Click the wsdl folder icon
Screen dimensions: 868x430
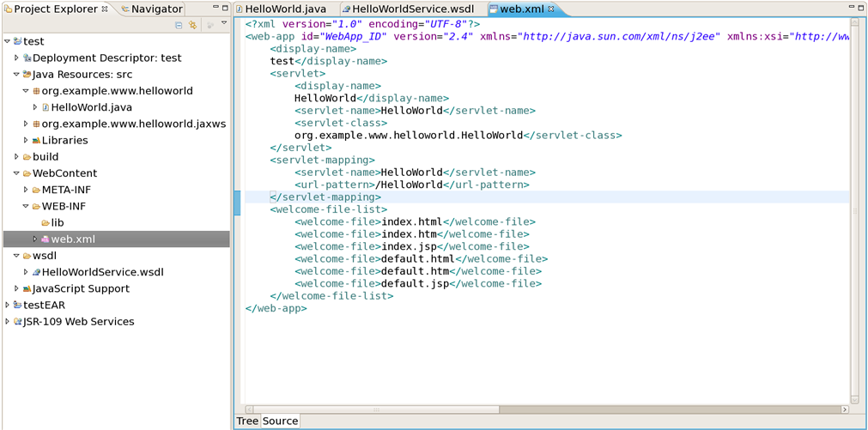[x=27, y=256]
